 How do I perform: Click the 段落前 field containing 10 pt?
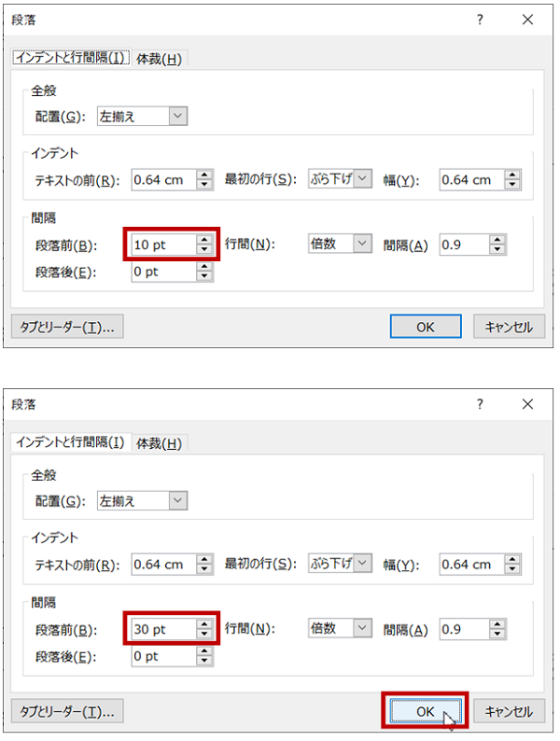point(161,245)
